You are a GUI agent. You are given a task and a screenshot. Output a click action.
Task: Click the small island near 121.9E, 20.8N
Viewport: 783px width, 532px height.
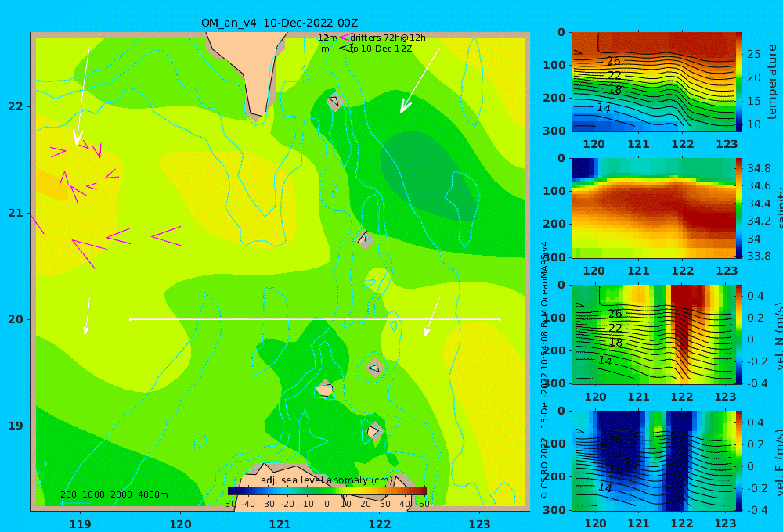click(364, 239)
